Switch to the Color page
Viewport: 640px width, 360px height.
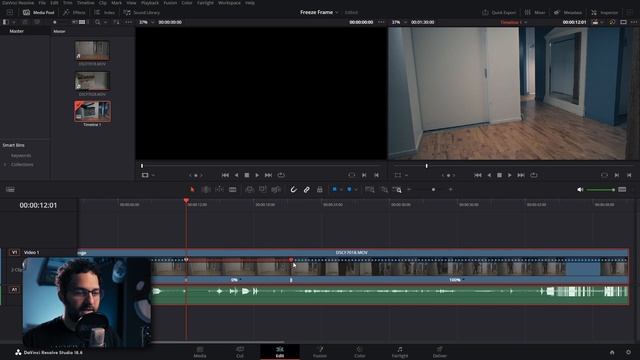[x=360, y=352]
